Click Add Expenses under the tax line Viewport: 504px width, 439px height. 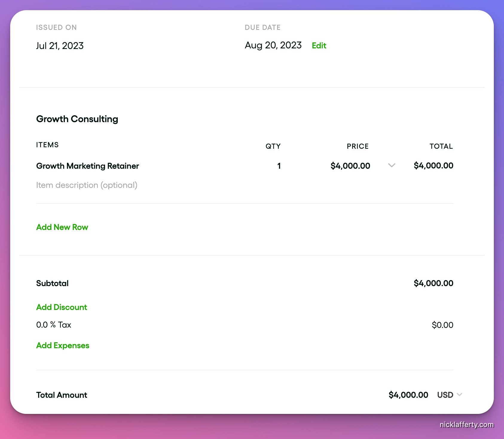62,345
